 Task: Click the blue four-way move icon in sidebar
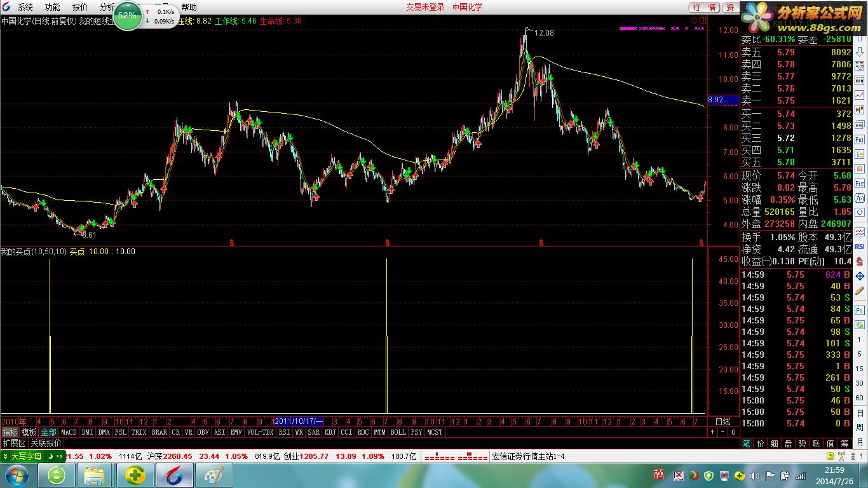pyautogui.click(x=860, y=276)
